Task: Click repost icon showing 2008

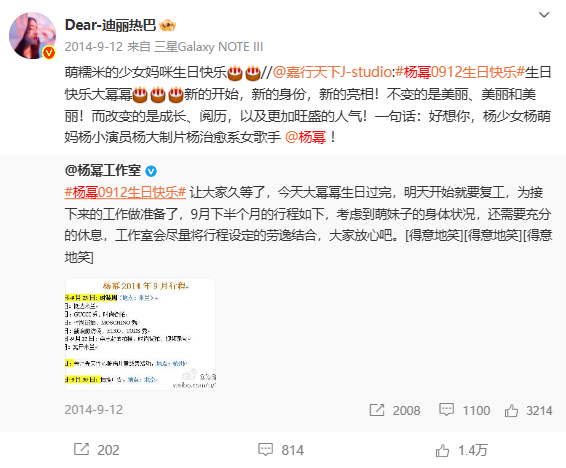Action: coord(377,410)
